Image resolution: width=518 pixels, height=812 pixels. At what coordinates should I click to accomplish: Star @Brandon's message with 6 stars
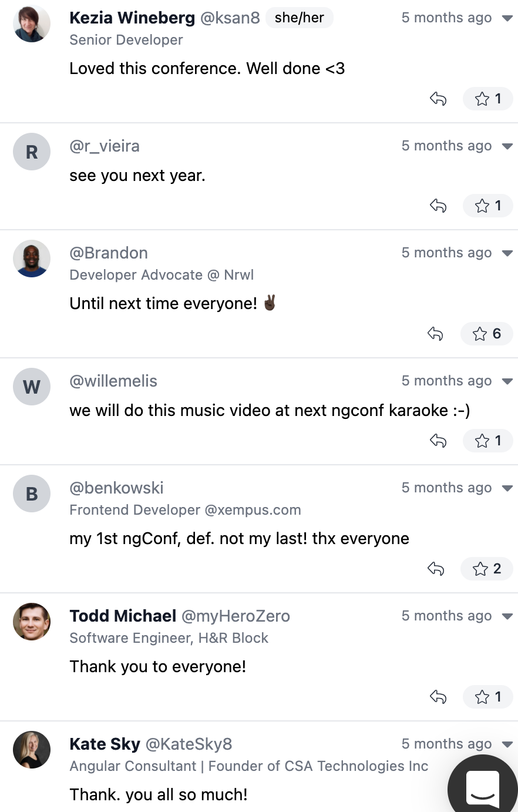point(487,334)
